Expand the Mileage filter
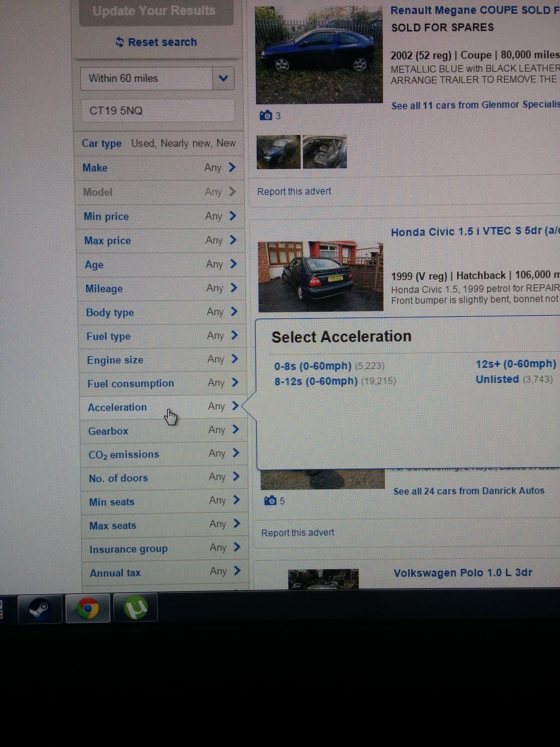Image resolution: width=560 pixels, height=747 pixels. [x=162, y=288]
